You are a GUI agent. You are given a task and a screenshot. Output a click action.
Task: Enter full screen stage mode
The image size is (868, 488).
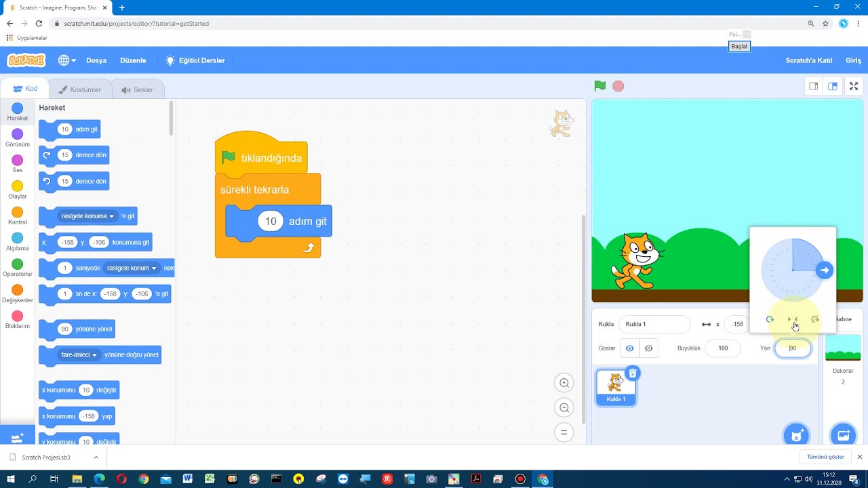coord(854,86)
